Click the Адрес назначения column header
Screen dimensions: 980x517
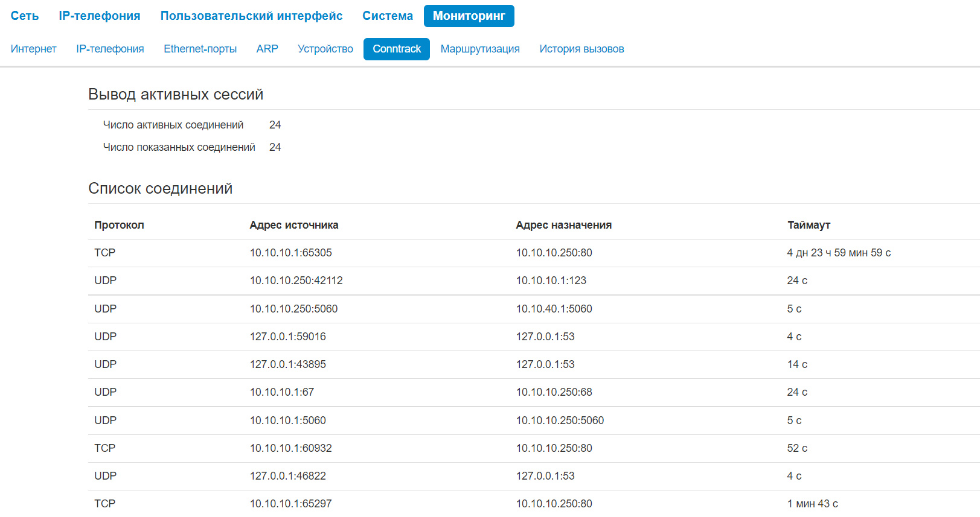[563, 225]
